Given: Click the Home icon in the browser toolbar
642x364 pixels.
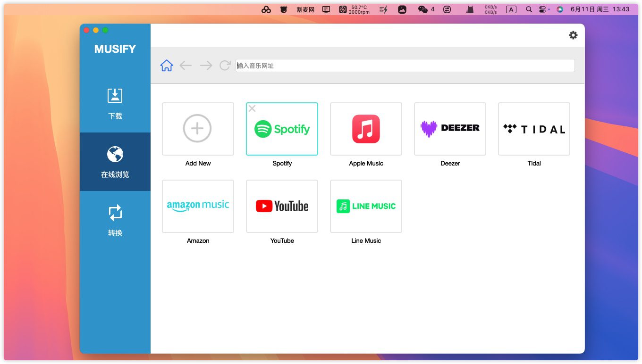Looking at the screenshot, I should 167,66.
